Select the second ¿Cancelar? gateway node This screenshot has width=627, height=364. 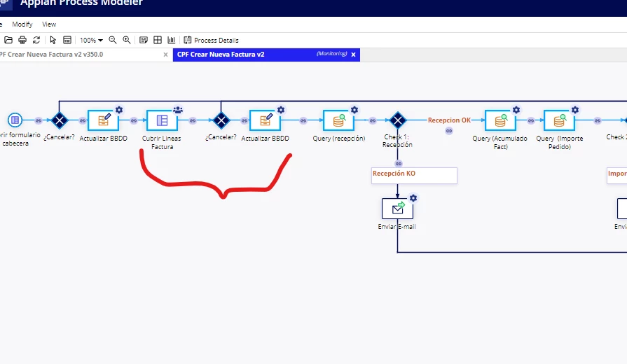tap(221, 120)
